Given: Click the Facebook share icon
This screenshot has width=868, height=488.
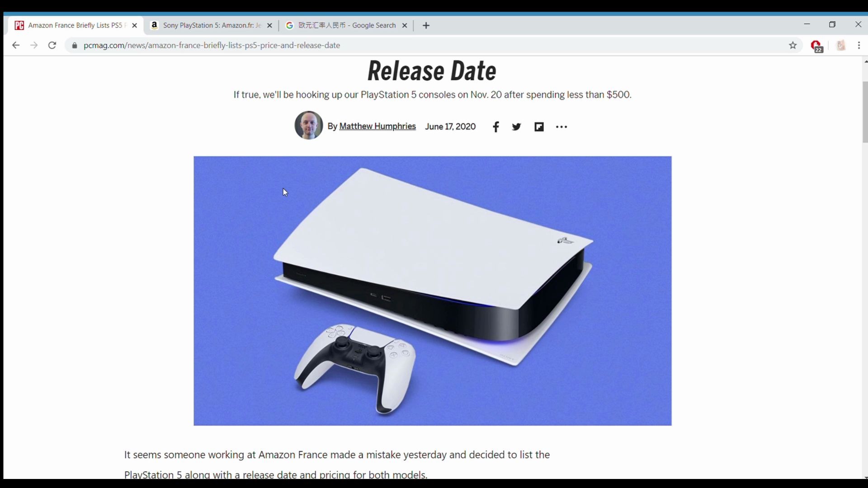Looking at the screenshot, I should (x=496, y=127).
